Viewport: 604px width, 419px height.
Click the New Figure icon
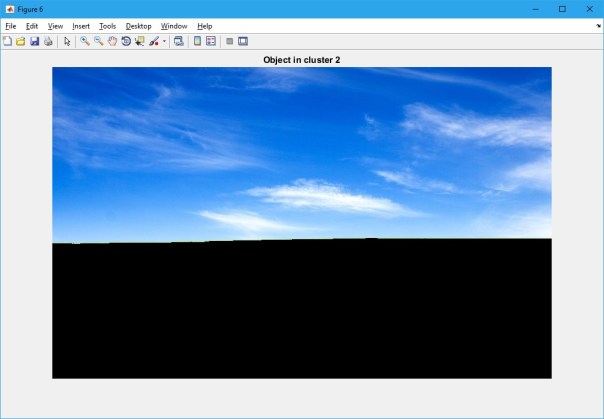tap(7, 41)
